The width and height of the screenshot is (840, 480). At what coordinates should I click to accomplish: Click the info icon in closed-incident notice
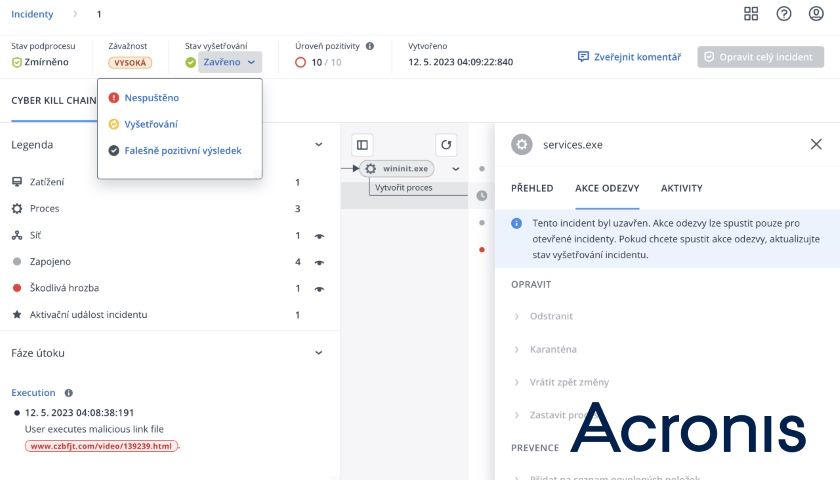click(516, 223)
